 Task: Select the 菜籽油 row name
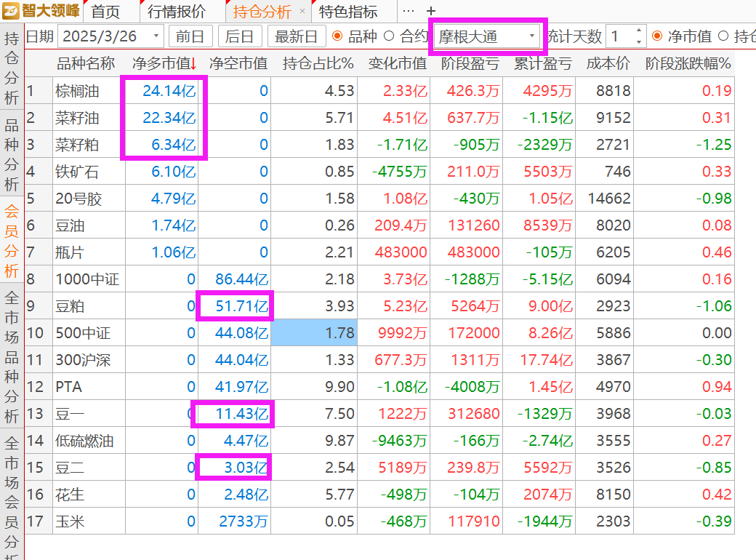pyautogui.click(x=77, y=118)
